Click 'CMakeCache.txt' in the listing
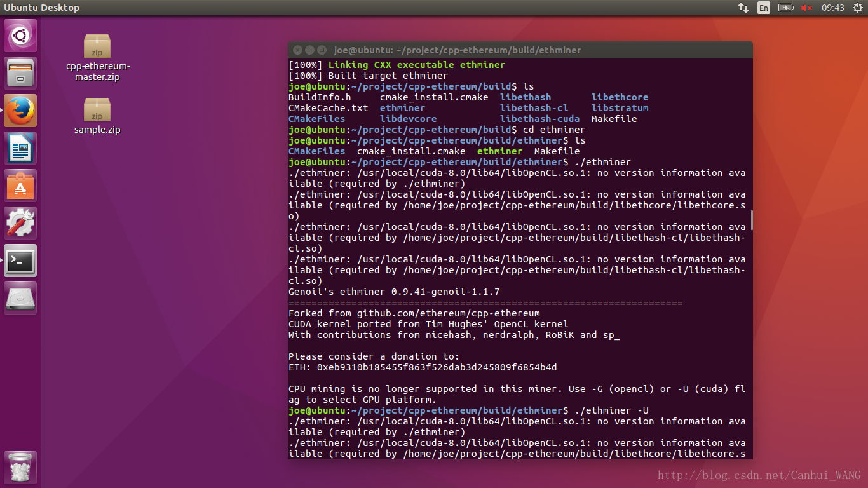 click(329, 108)
